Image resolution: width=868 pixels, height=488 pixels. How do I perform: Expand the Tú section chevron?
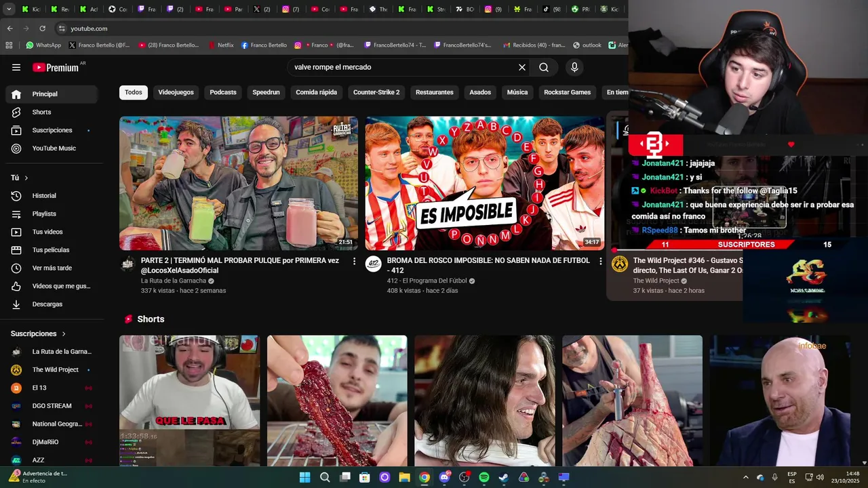[26, 178]
